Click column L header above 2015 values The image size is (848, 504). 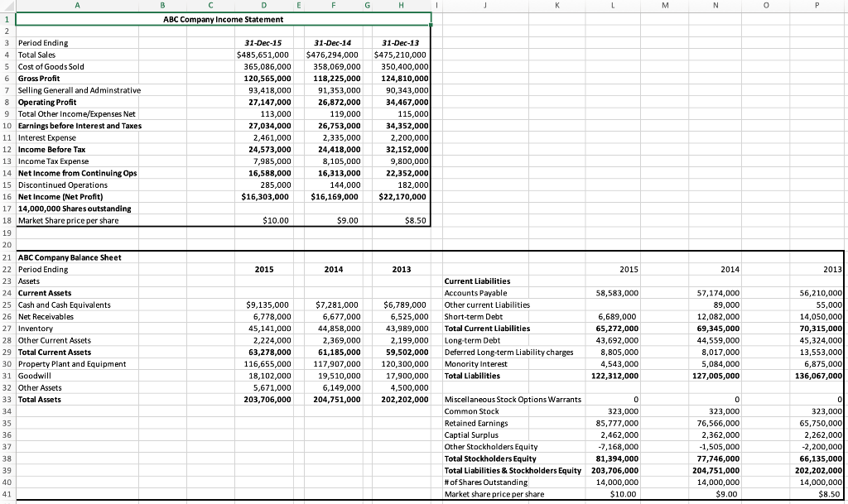coord(613,5)
